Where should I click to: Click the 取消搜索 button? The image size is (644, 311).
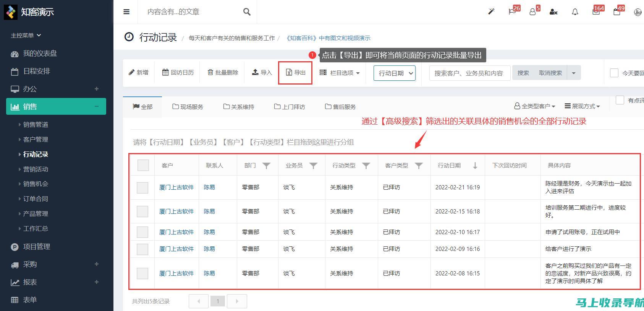pos(550,73)
